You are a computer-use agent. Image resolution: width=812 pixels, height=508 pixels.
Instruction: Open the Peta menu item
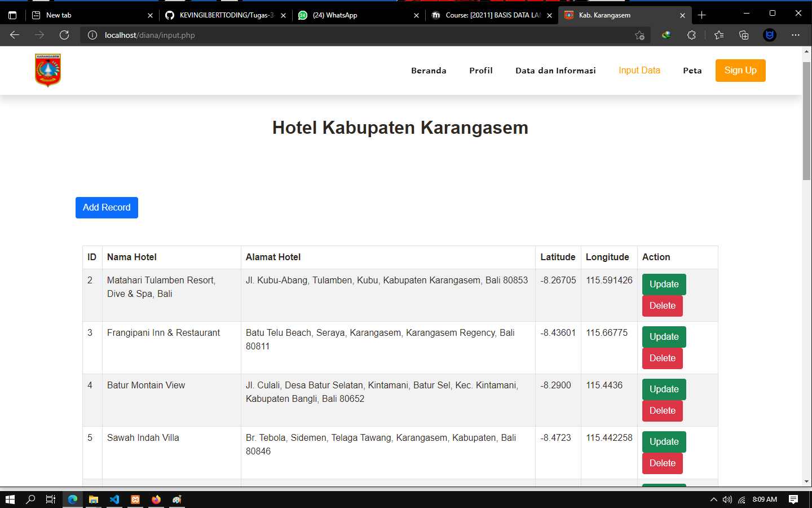coord(692,70)
